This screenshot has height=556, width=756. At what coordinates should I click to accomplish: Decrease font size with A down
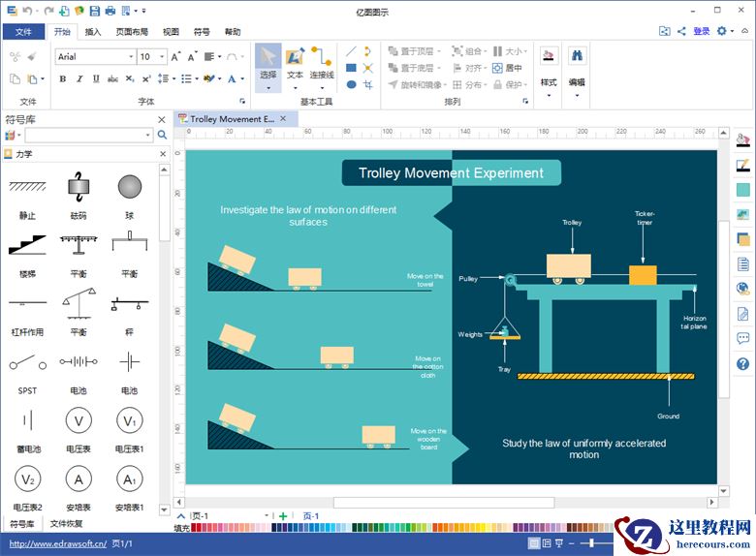[192, 56]
